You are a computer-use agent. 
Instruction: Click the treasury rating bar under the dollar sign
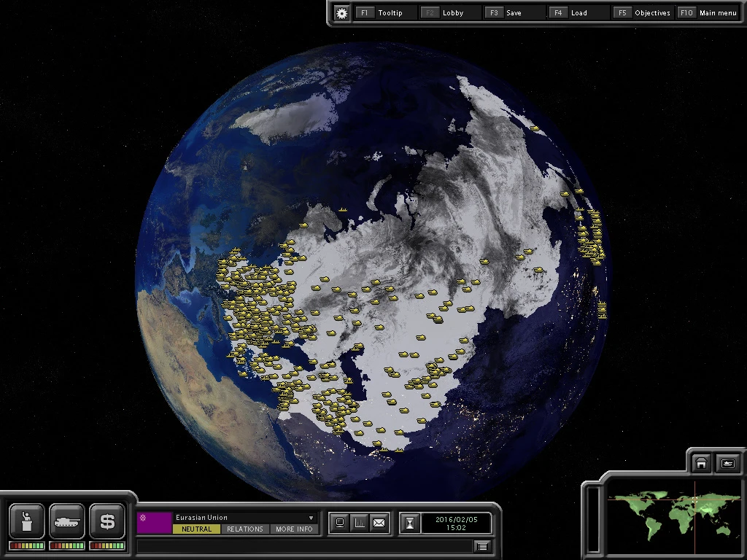tap(107, 545)
